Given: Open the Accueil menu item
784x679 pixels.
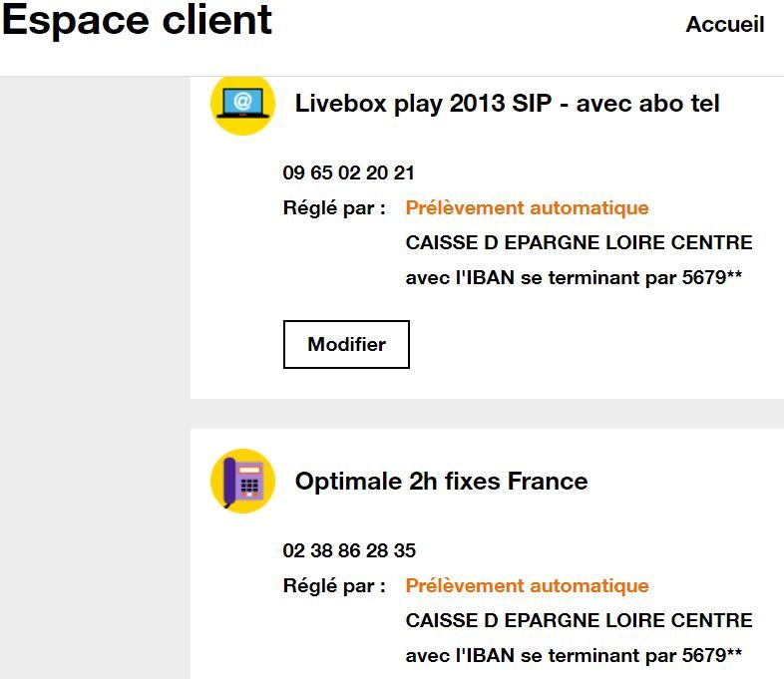Looking at the screenshot, I should 725,25.
